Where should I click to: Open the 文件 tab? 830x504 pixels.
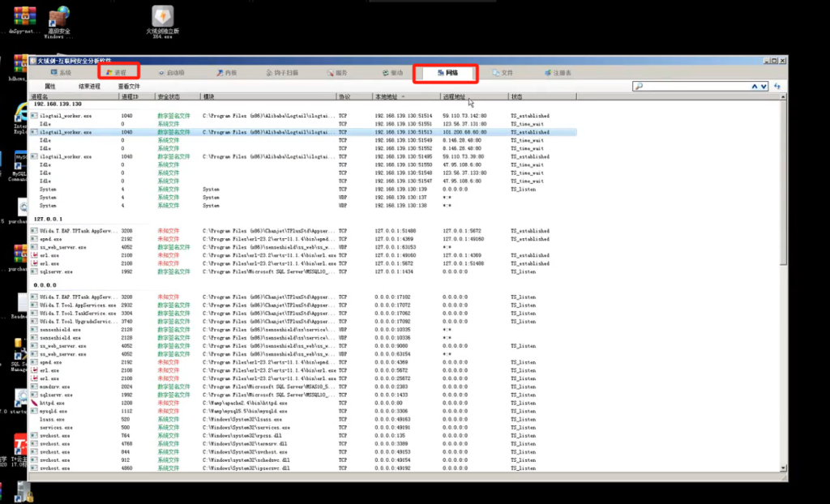[503, 73]
